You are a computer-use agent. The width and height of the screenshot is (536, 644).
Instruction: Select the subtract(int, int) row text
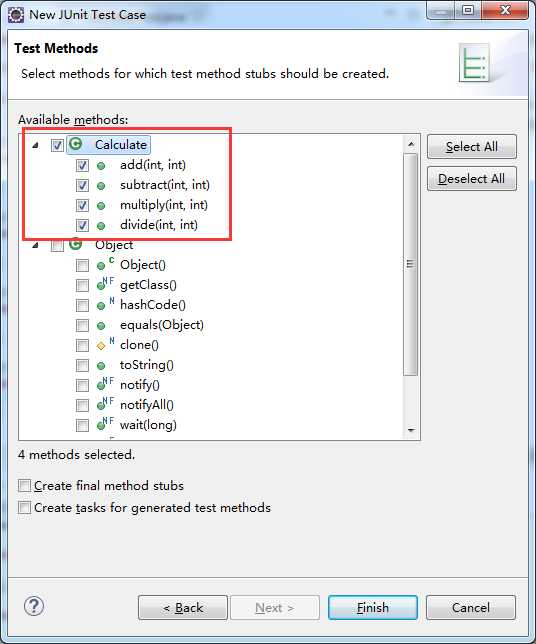[165, 185]
